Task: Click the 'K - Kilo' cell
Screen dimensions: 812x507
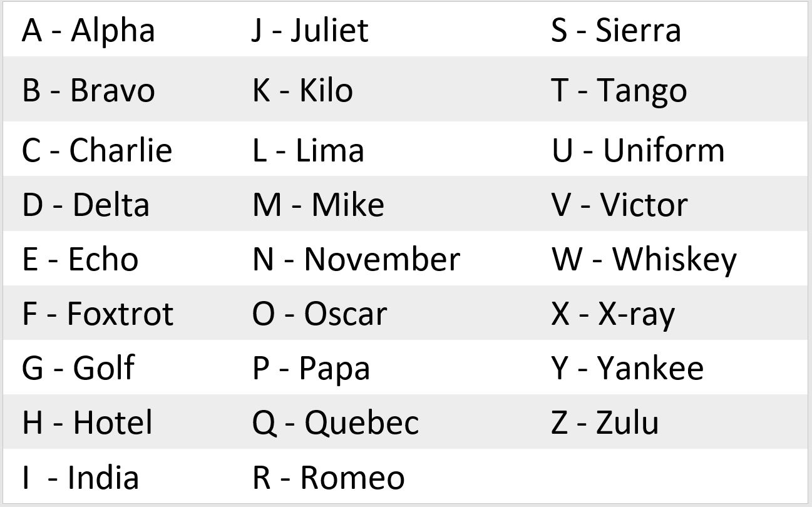Action: click(302, 90)
